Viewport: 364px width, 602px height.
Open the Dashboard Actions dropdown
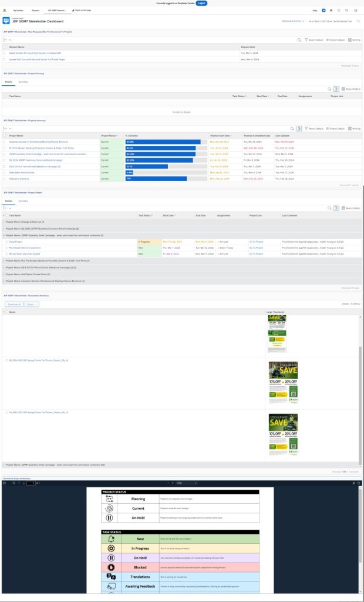[292, 21]
